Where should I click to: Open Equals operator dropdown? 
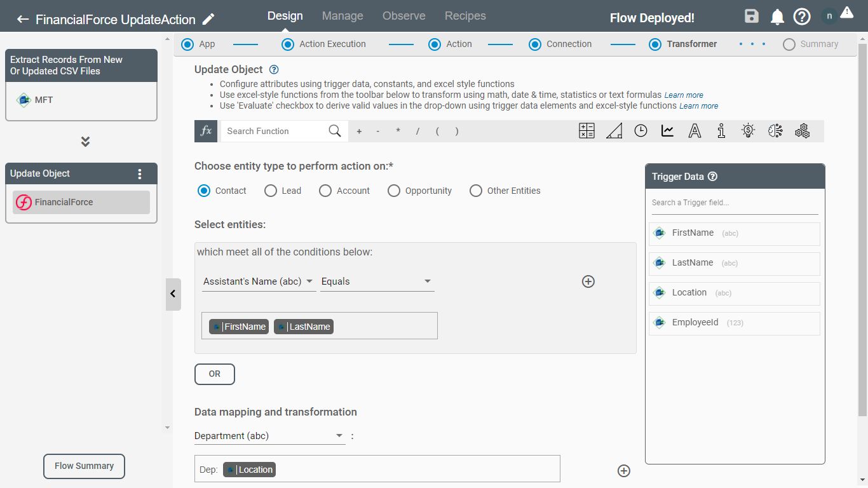tap(377, 281)
